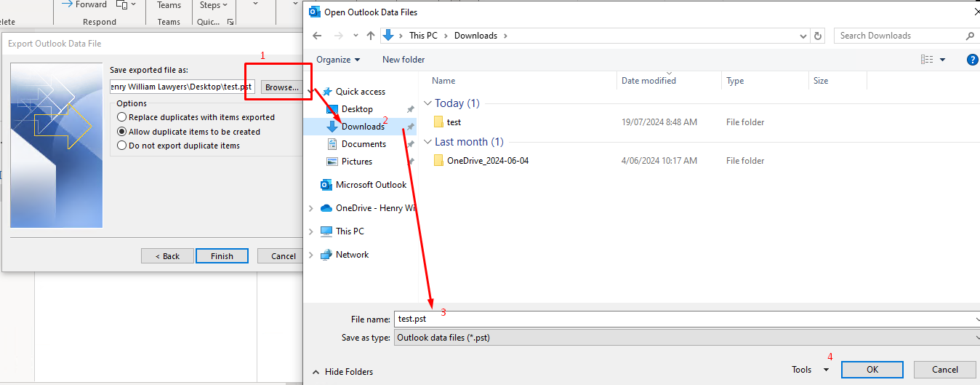Click Hide Folders toggle
The height and width of the screenshot is (385, 980).
(x=342, y=372)
